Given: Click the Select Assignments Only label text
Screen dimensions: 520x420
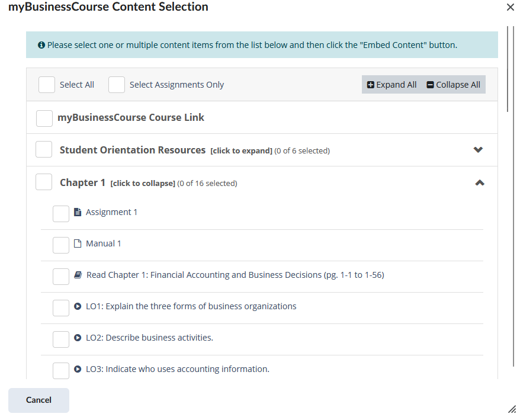Looking at the screenshot, I should pos(176,85).
